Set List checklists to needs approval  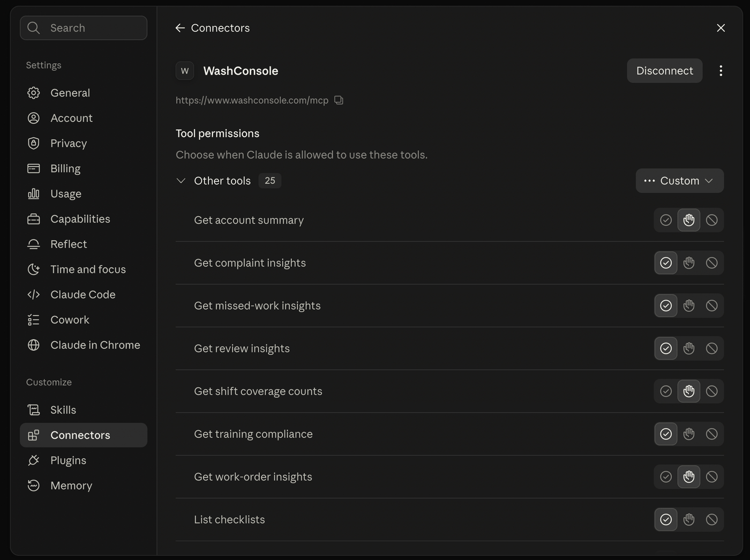(689, 520)
